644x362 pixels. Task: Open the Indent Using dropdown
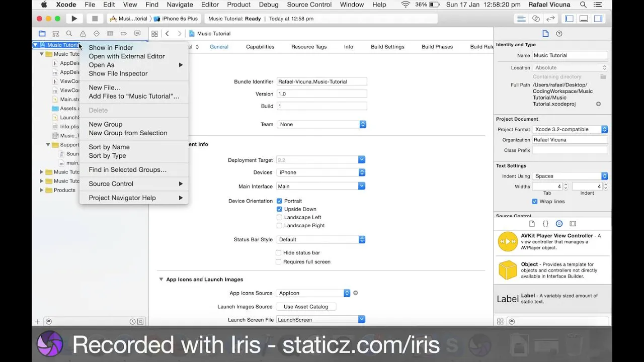point(570,176)
